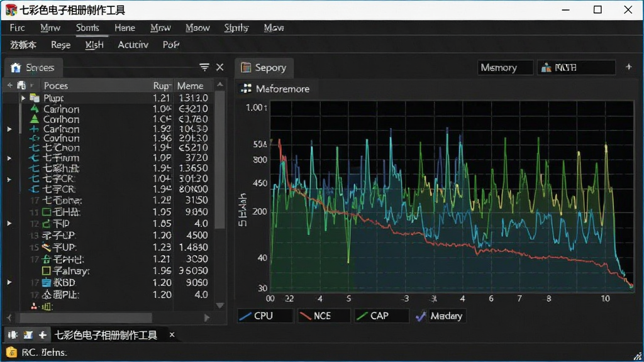This screenshot has height=362, width=644.
Task: Click the green triangle icon beside Corlhon
Action: (x=35, y=119)
